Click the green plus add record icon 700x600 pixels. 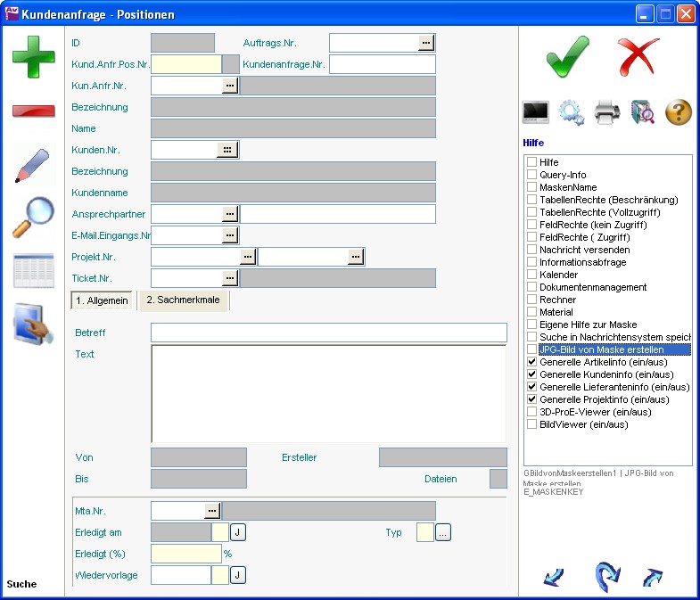33,56
